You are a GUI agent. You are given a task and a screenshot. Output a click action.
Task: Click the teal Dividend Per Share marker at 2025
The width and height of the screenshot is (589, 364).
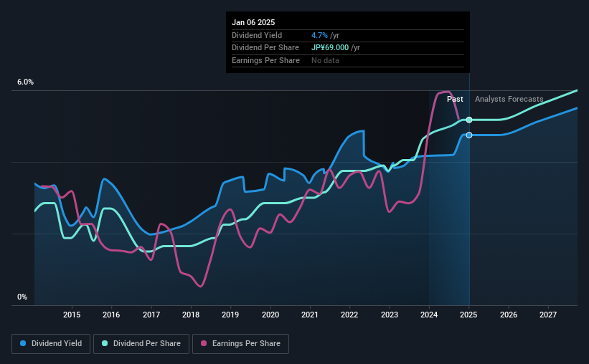click(469, 120)
